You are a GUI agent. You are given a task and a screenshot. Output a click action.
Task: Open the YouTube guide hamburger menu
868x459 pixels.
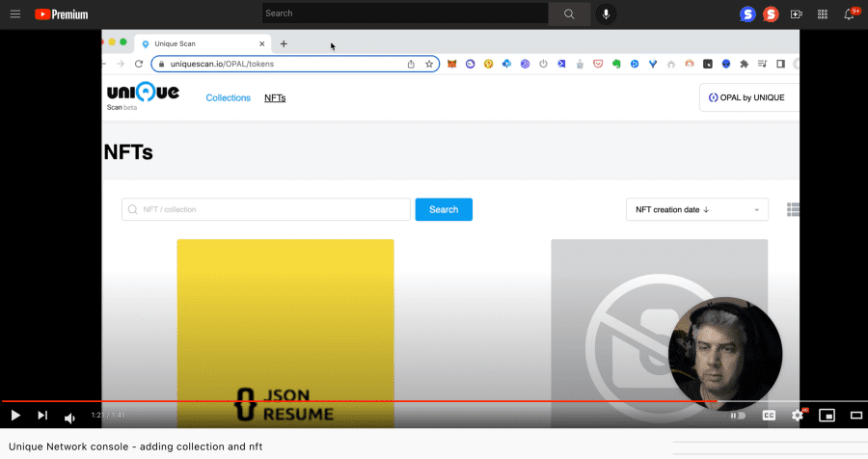click(14, 14)
